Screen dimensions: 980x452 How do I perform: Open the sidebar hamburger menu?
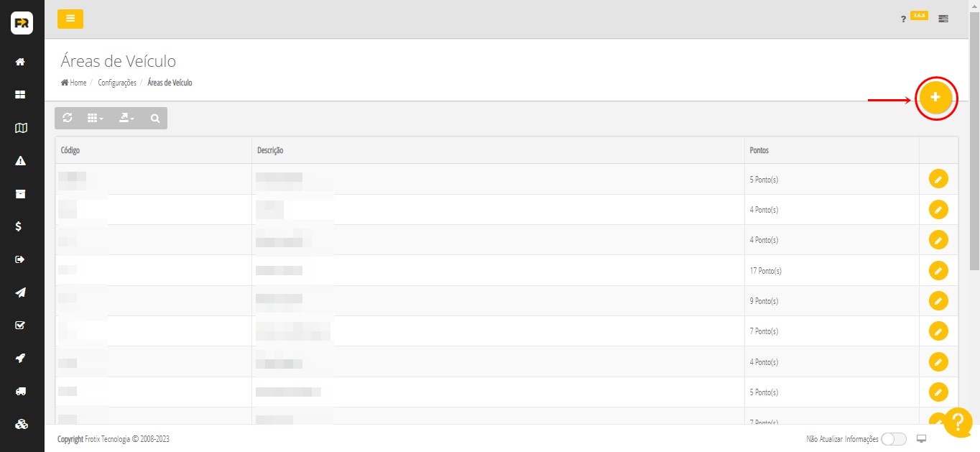click(70, 19)
